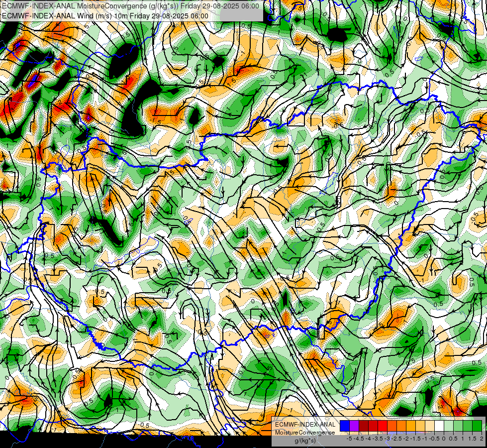Click the white swatch in the legend
Image resolution: width=487 pixels, height=448 pixels.
439,426
